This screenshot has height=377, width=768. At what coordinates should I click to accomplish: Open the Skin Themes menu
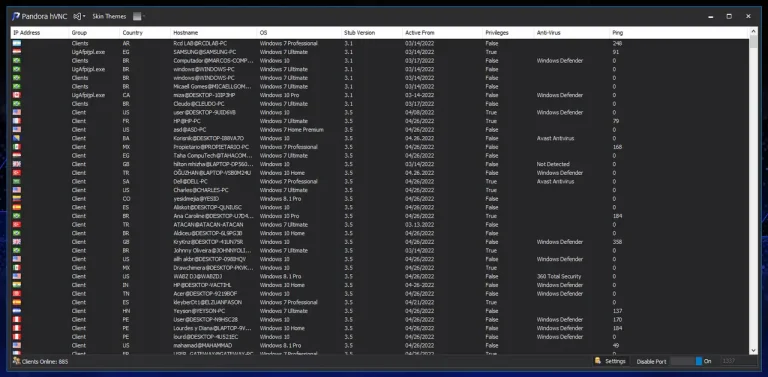(109, 16)
